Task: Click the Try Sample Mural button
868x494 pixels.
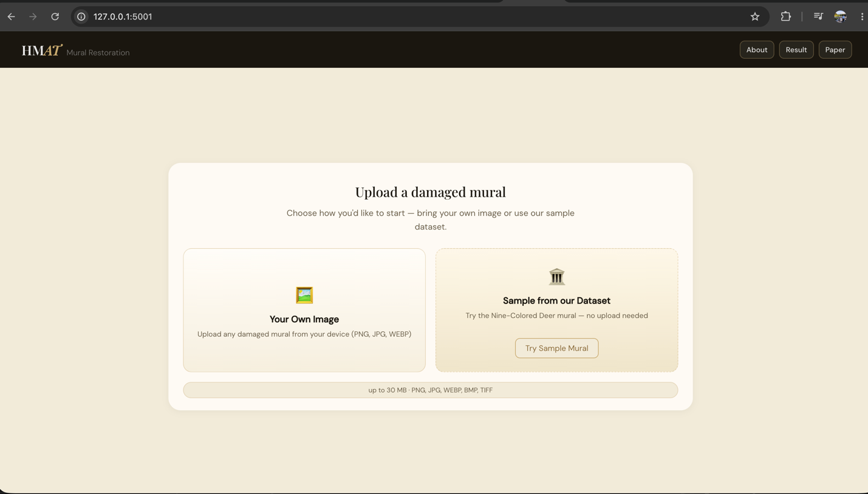Action: click(557, 348)
